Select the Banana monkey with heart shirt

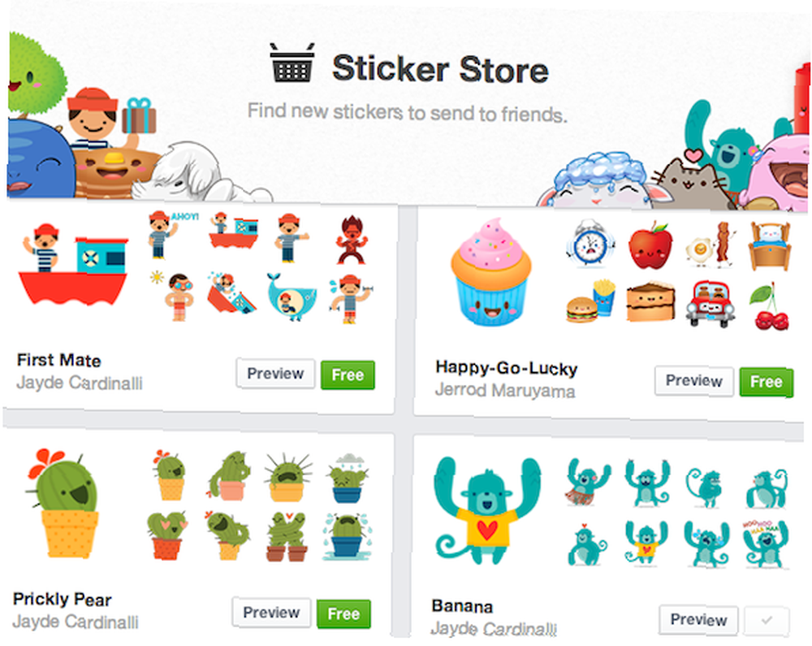(x=487, y=510)
